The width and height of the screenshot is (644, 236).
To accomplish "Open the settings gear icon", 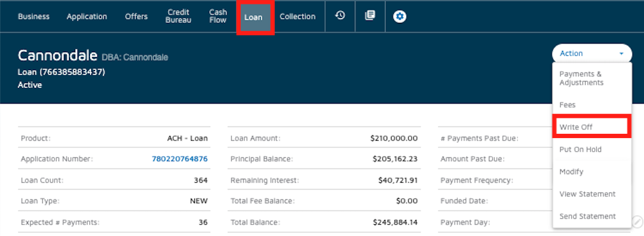I will coord(400,16).
